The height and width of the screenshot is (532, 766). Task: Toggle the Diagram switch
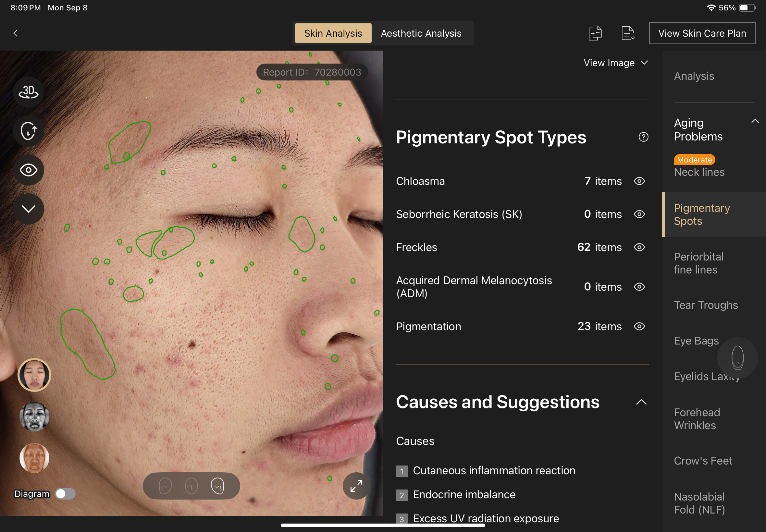(65, 494)
